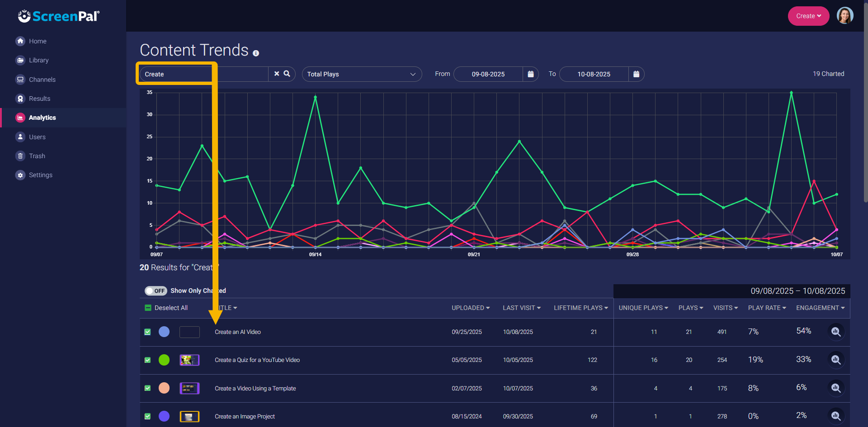Open the From date calendar picker

[x=530, y=74]
